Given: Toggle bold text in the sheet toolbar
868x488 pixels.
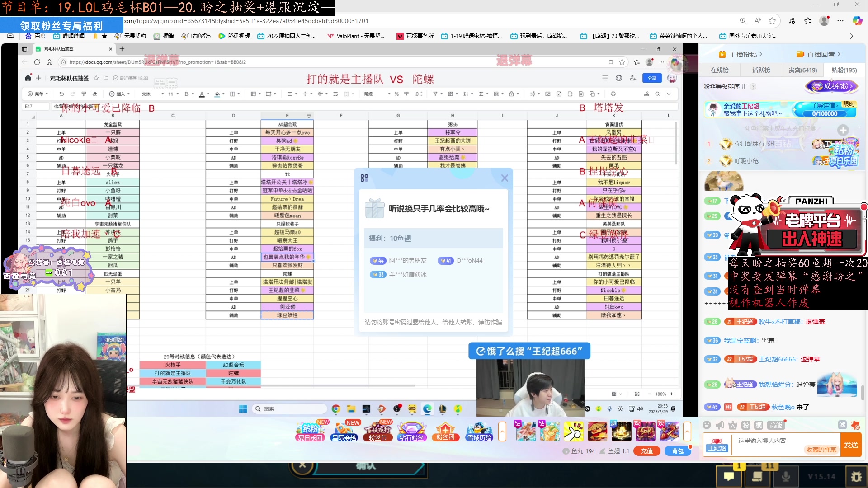Looking at the screenshot, I should [x=186, y=94].
